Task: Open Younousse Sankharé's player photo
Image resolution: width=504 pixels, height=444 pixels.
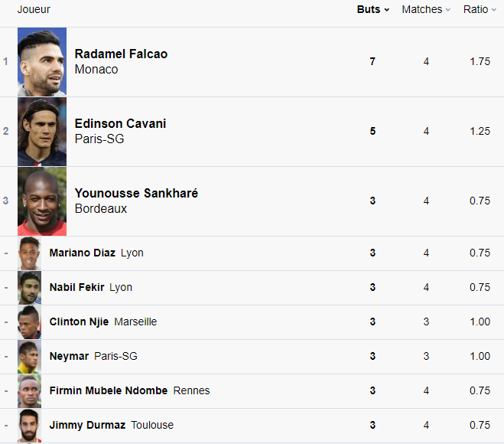Action: 42,201
